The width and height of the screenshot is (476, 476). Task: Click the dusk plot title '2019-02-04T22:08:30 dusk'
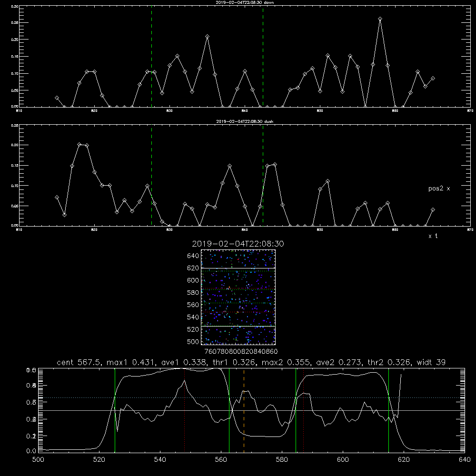(245, 121)
